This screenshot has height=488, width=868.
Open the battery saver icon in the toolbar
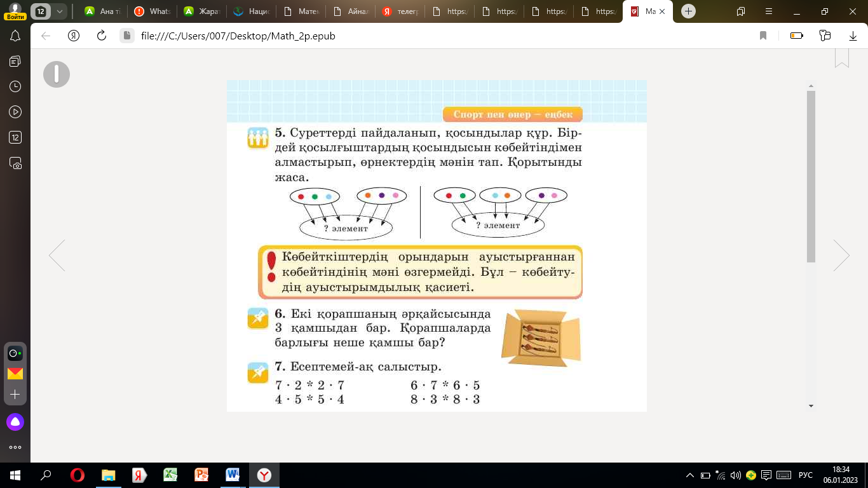pyautogui.click(x=796, y=36)
